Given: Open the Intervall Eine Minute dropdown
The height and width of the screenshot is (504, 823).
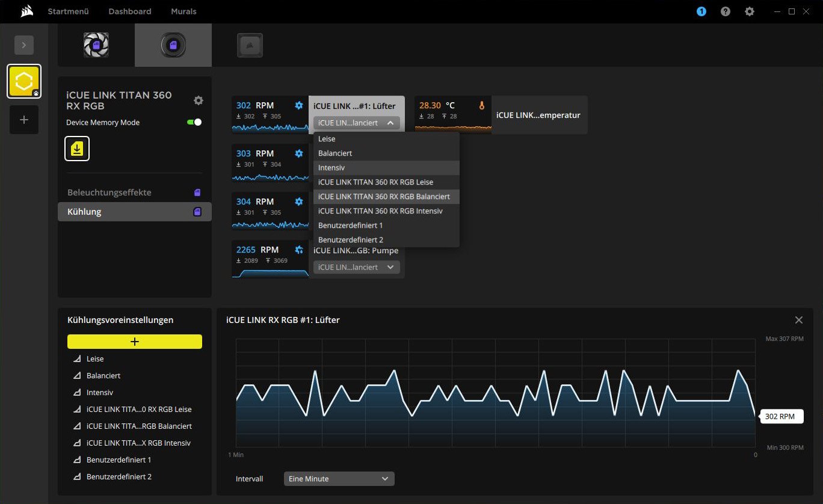Looking at the screenshot, I should [339, 479].
